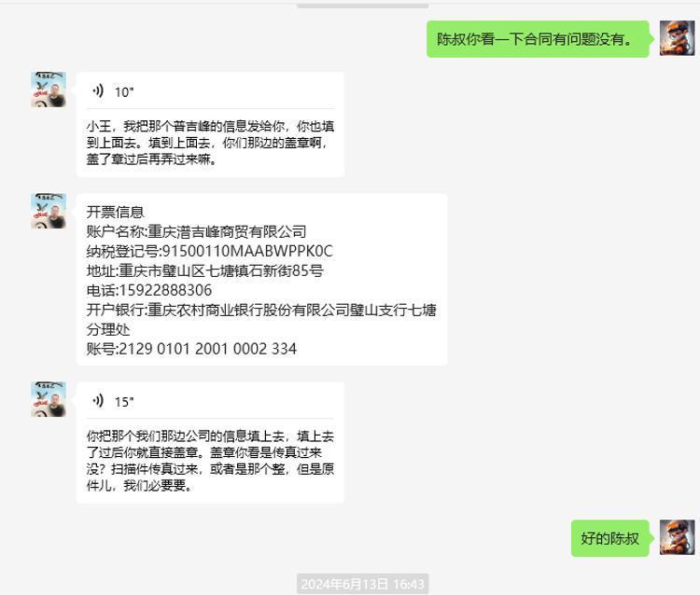The height and width of the screenshot is (595, 700).
Task: Click the 2024年6月13日 16:43 timestamp
Action: pos(362,584)
